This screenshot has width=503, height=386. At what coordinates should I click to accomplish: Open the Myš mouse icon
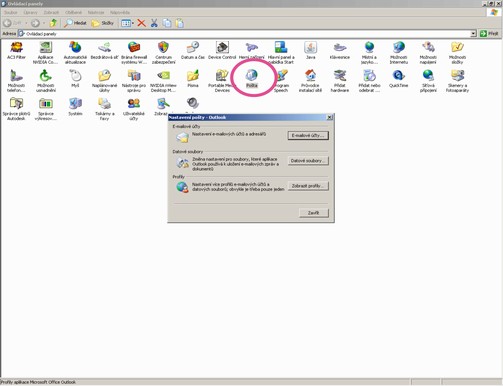75,76
